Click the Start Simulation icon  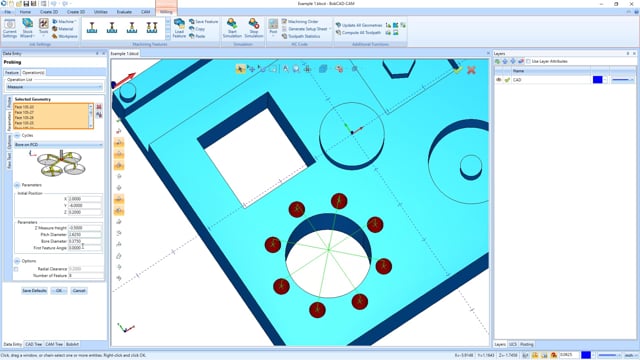tap(232, 28)
